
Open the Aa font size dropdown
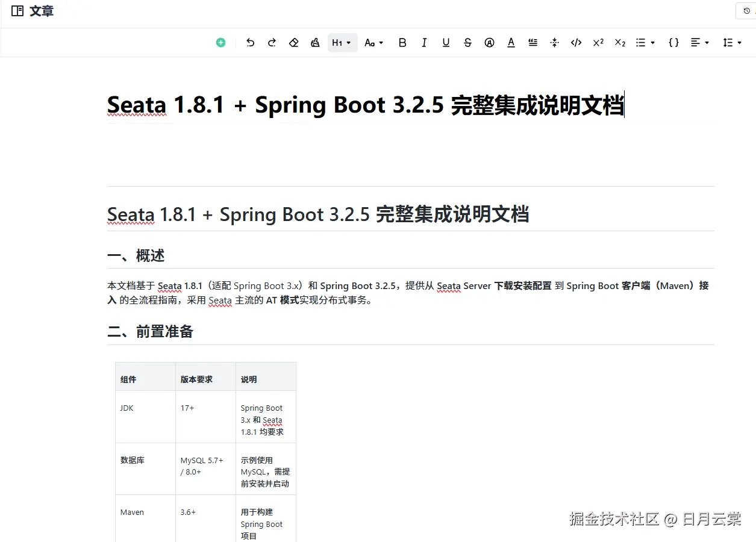pos(374,43)
